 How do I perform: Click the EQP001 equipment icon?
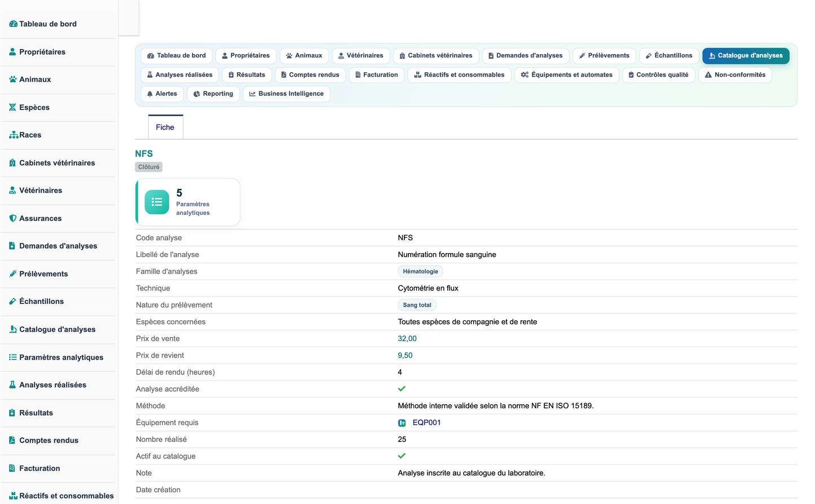(x=402, y=423)
